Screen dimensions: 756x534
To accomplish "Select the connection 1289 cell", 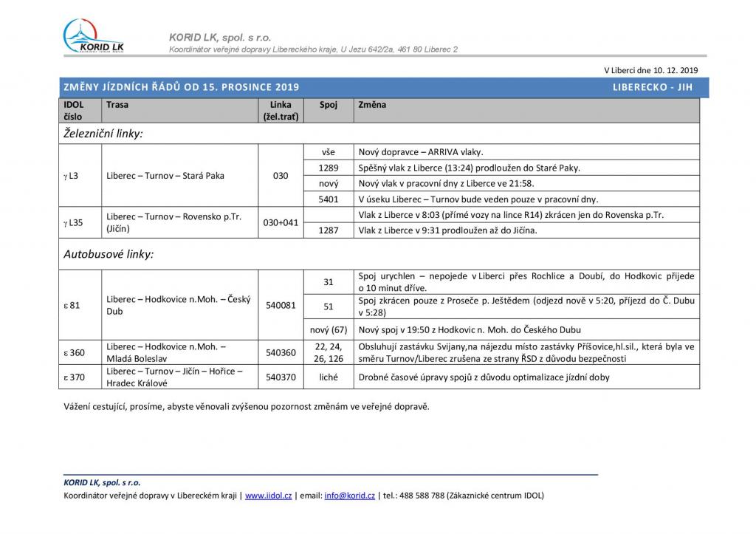I will point(328,168).
